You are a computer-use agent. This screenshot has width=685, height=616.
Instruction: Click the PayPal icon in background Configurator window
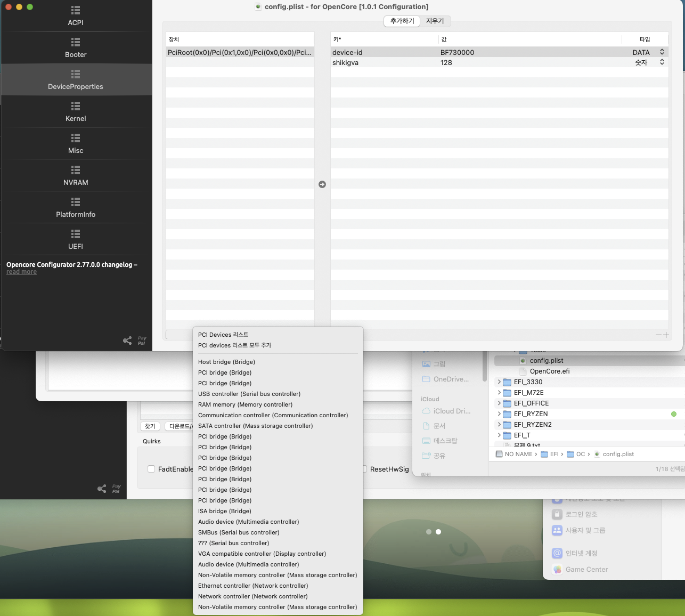[x=116, y=489]
